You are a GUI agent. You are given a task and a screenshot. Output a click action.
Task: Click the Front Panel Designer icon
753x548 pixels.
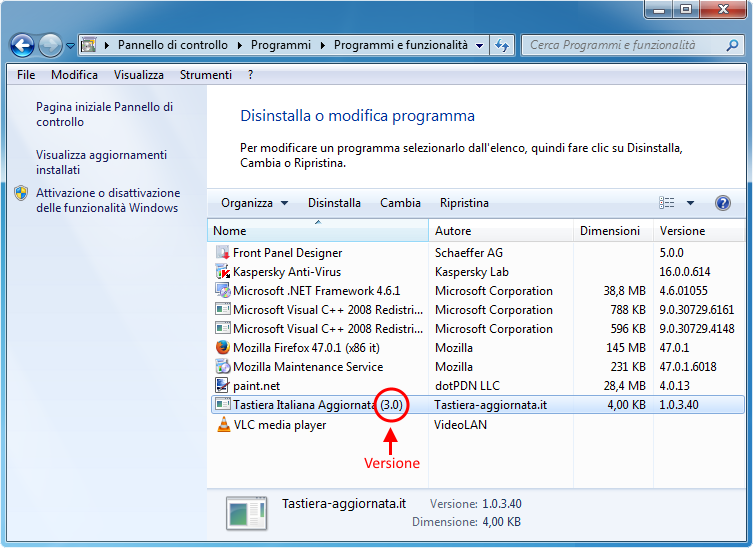click(x=222, y=253)
